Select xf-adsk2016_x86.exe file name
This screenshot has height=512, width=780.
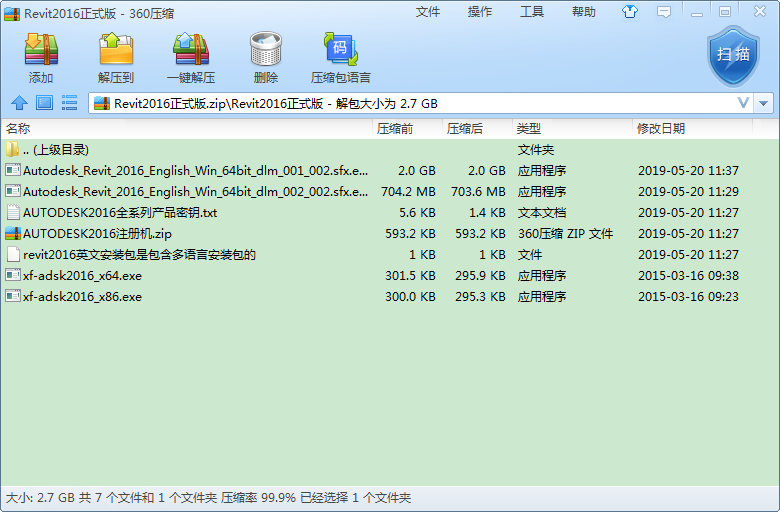point(82,297)
